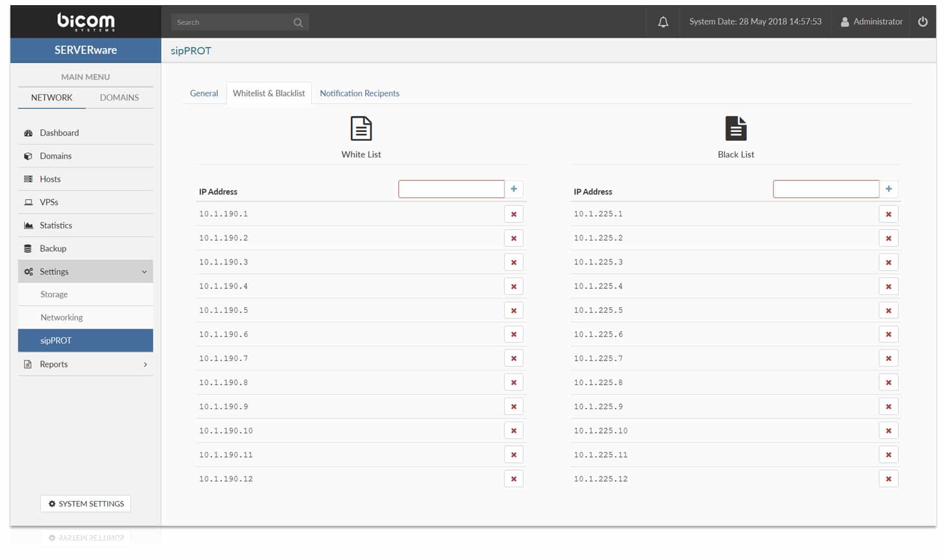
Task: Click the logout power icon
Action: [x=923, y=21]
